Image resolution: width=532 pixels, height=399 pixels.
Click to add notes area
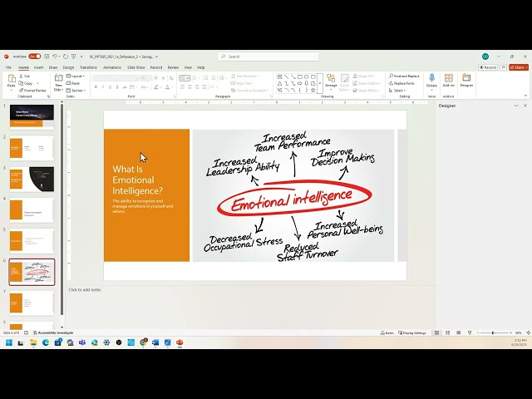click(85, 290)
